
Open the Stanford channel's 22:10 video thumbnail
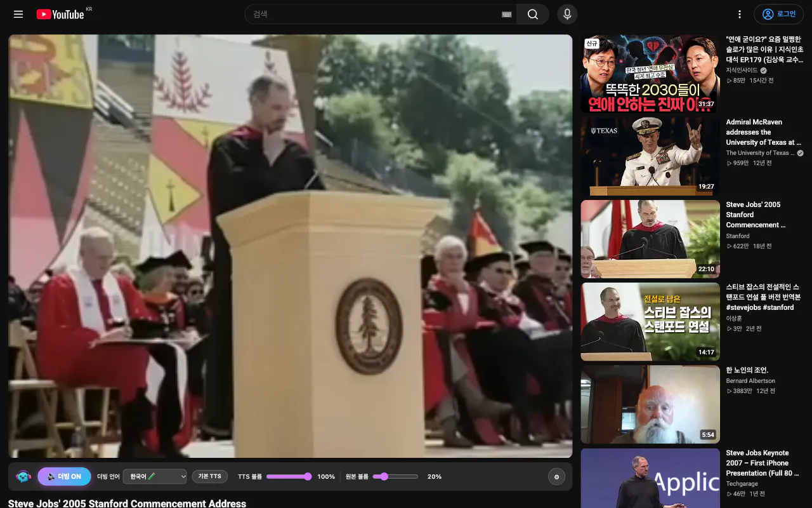pyautogui.click(x=650, y=239)
